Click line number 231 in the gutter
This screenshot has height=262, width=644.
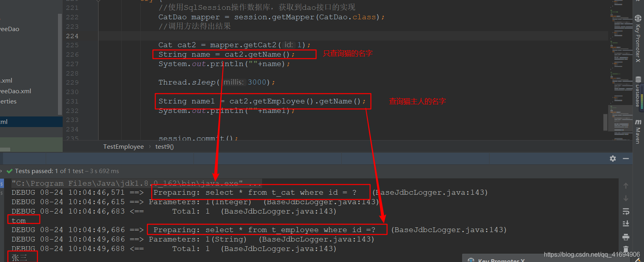pos(72,101)
